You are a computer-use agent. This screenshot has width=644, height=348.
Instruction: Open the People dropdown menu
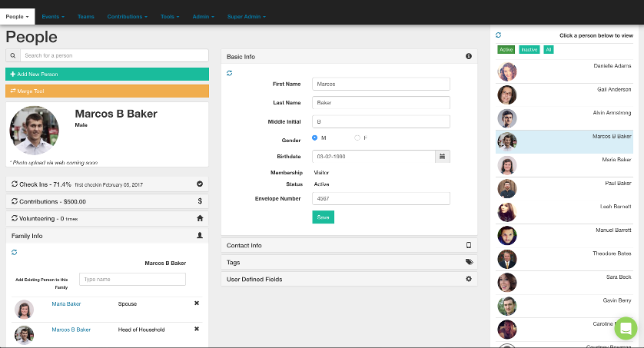click(17, 16)
